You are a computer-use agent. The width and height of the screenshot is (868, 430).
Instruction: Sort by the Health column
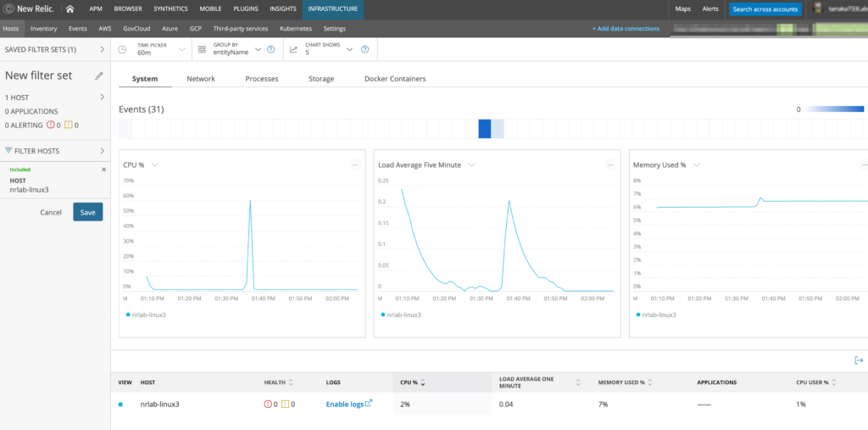tap(278, 383)
